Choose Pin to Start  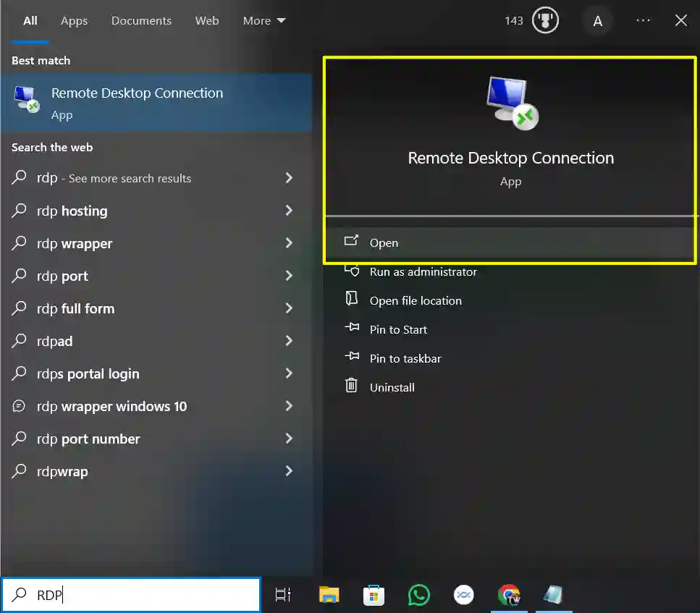pyautogui.click(x=398, y=329)
